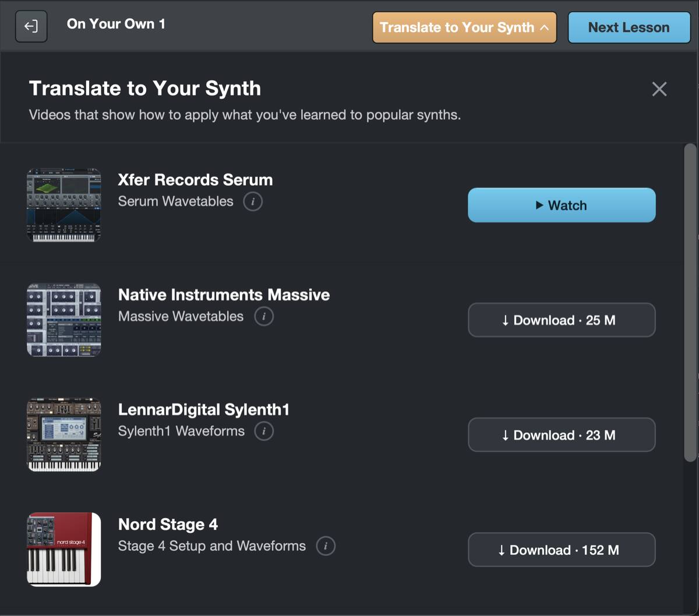Download the LennarDigital Sylenth1 video
The image size is (699, 616).
(x=562, y=434)
